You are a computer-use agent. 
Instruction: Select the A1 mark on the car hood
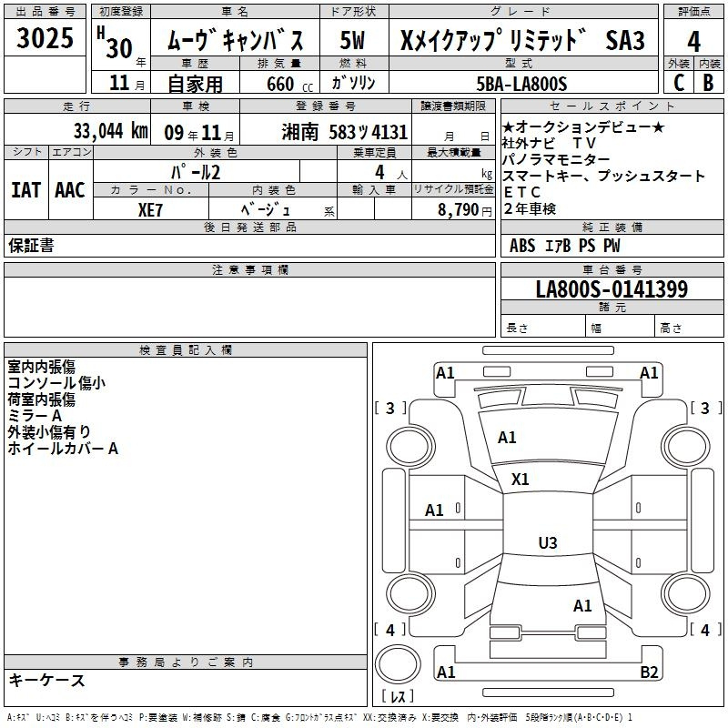[x=507, y=438]
